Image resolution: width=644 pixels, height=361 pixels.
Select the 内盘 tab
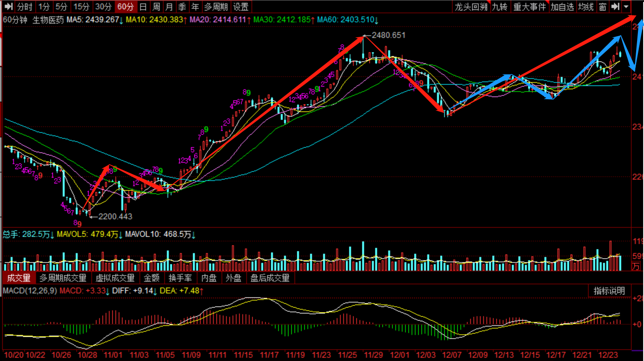(x=209, y=278)
